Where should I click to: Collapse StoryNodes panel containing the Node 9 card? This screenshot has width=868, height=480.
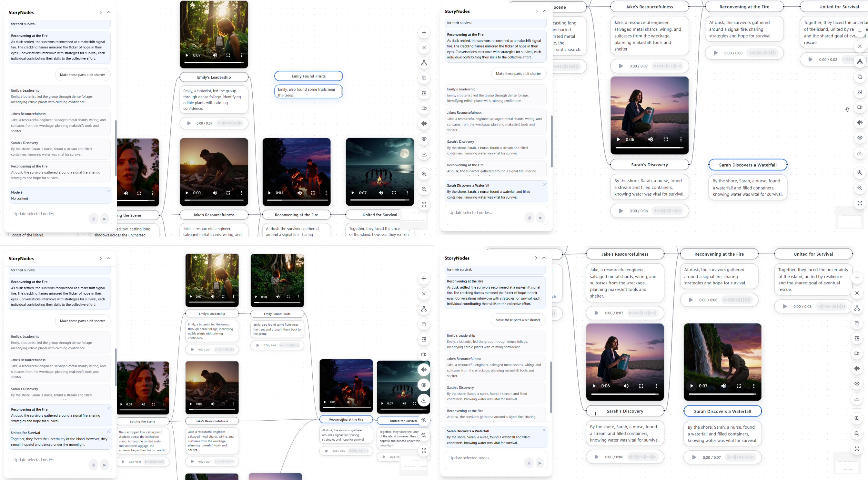pos(108,13)
